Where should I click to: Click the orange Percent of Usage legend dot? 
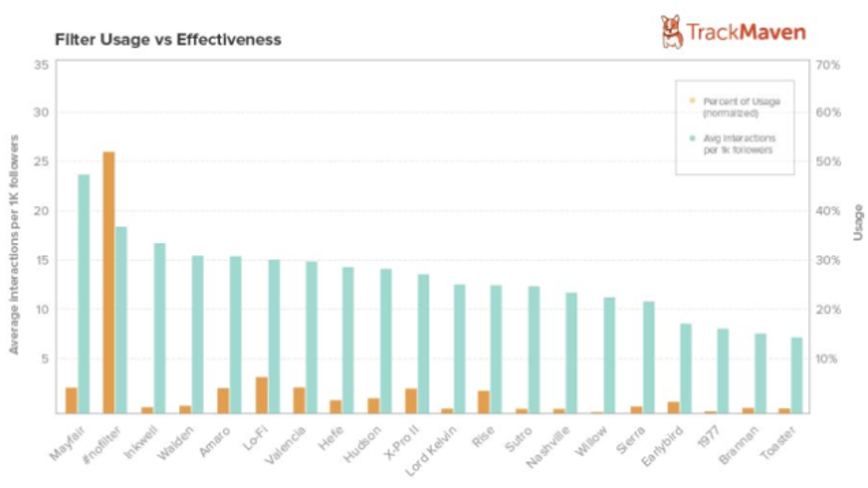click(x=692, y=100)
